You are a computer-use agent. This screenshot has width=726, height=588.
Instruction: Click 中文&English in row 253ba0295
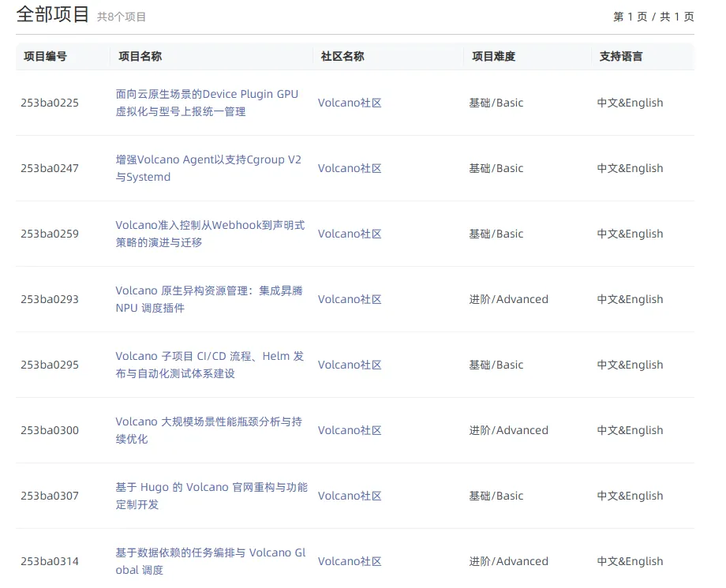pos(630,365)
